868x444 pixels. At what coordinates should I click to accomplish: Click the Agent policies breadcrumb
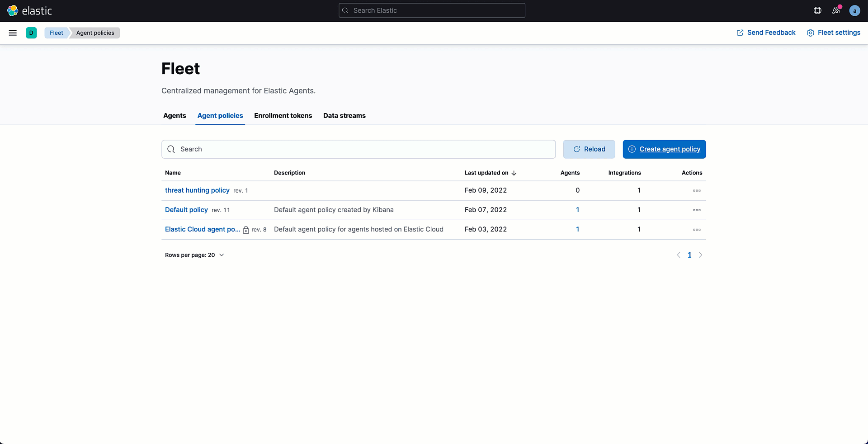(95, 33)
